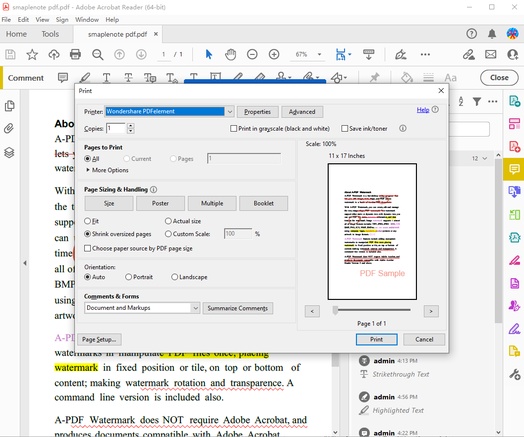Click the send by email envelope icon

pyautogui.click(x=491, y=54)
